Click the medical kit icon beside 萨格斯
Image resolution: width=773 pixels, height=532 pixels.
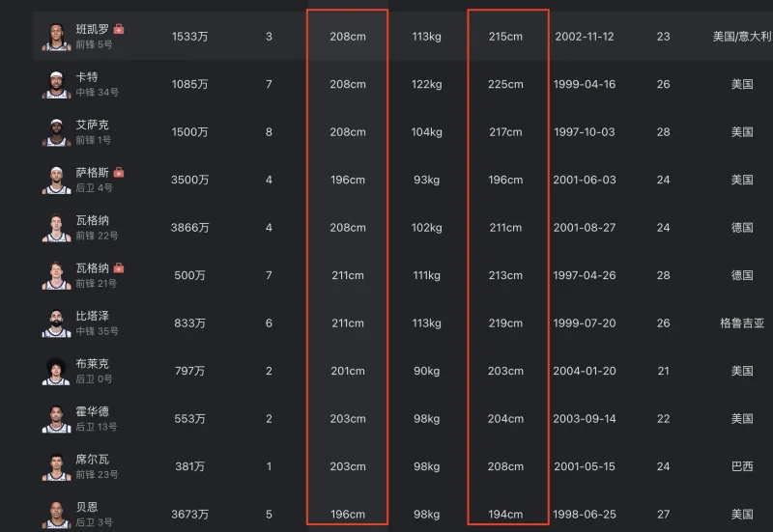[119, 173]
